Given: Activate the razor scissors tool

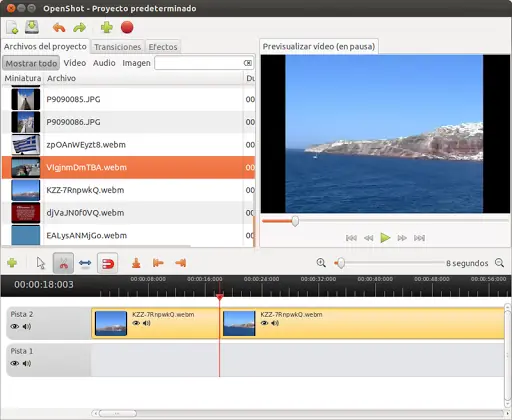Looking at the screenshot, I should [x=63, y=263].
